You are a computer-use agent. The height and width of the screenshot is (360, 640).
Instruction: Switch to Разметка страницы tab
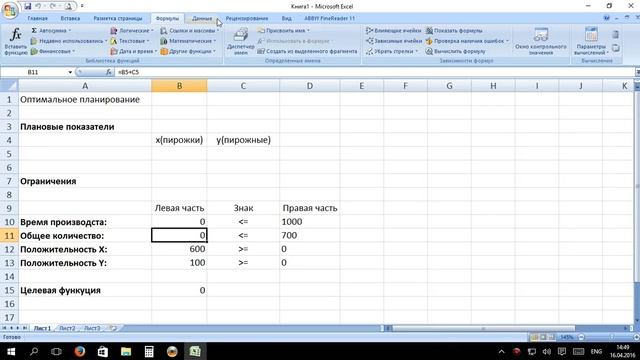tap(118, 18)
